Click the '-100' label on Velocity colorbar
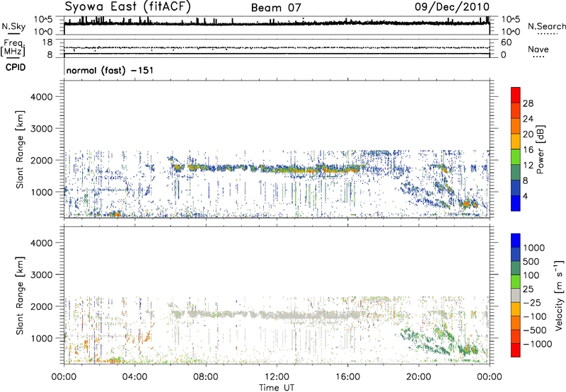Screen dimensions: 566x392 pyautogui.click(x=535, y=316)
